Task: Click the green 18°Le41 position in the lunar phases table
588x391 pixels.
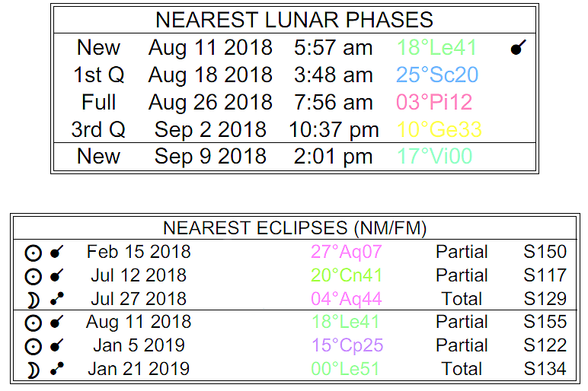Action: [436, 48]
